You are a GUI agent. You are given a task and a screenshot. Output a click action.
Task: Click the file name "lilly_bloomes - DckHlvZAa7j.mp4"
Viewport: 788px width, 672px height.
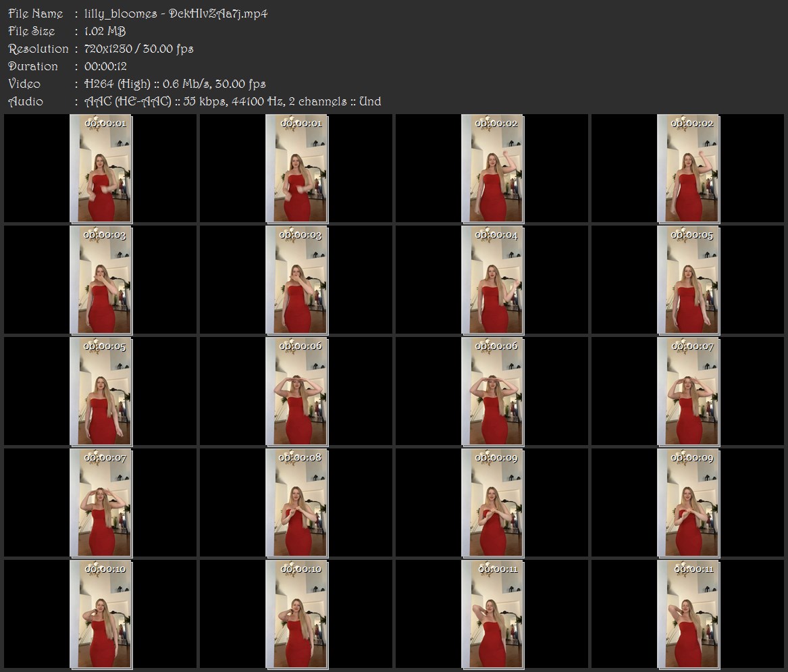tap(176, 14)
